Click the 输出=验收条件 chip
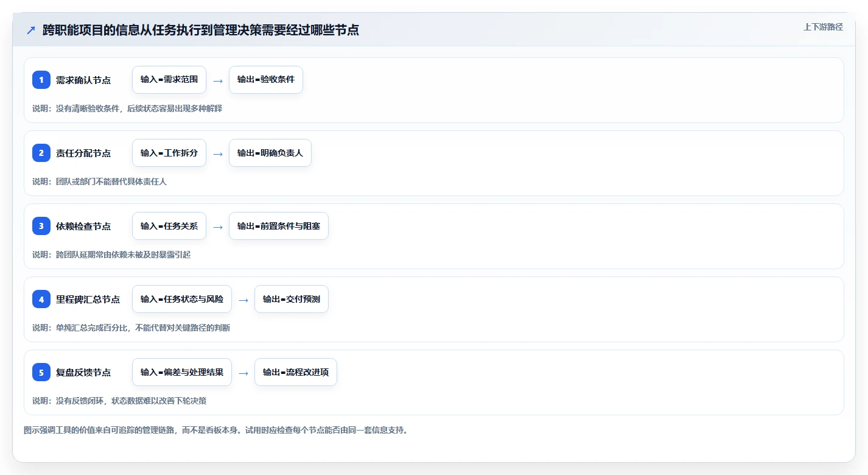Viewport: 868px width, 475px height. click(x=266, y=80)
